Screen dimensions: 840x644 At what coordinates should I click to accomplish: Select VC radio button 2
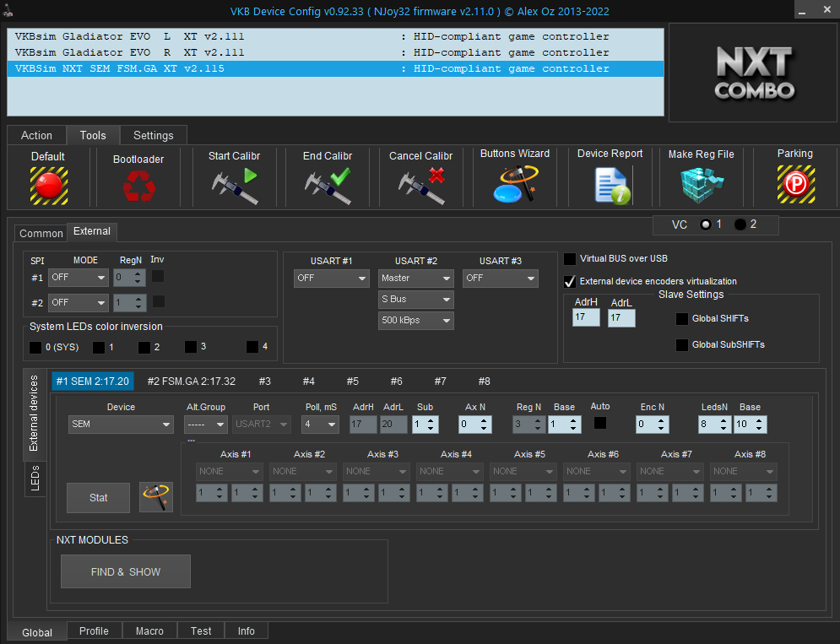(x=740, y=225)
